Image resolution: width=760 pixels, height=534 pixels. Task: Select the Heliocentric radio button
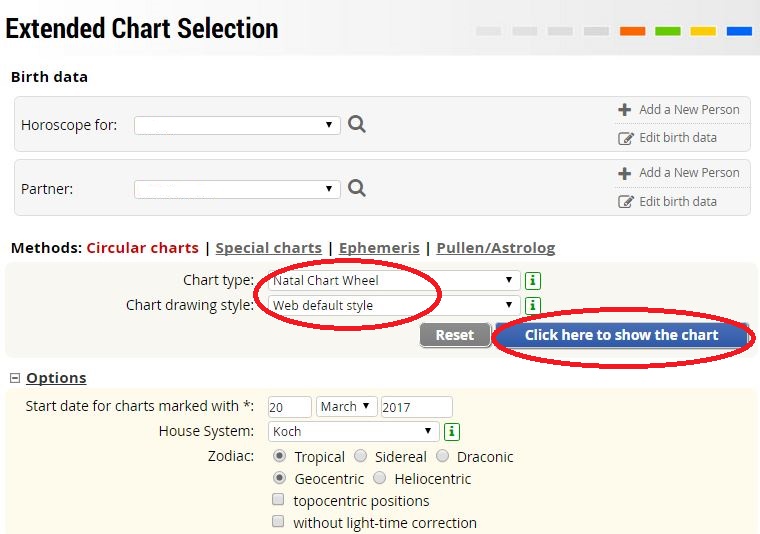click(x=380, y=478)
